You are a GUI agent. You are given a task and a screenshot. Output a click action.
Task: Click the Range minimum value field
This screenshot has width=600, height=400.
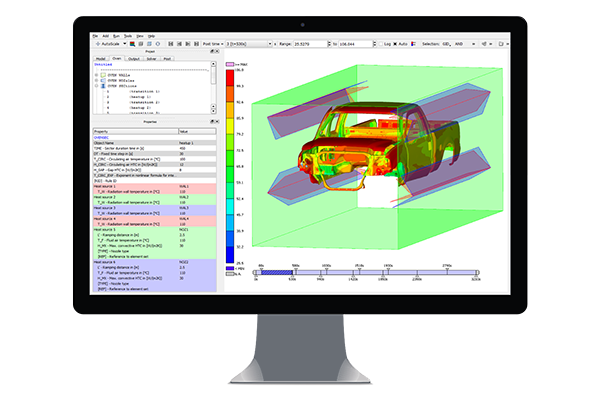311,44
